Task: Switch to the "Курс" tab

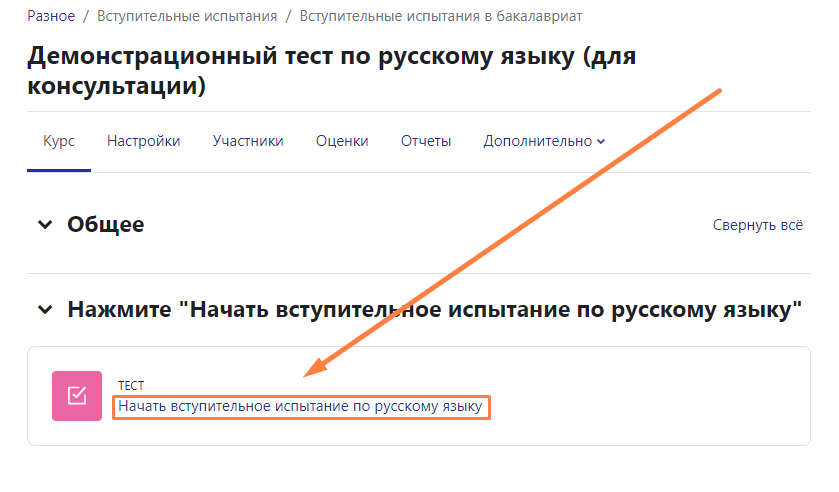Action: [59, 141]
